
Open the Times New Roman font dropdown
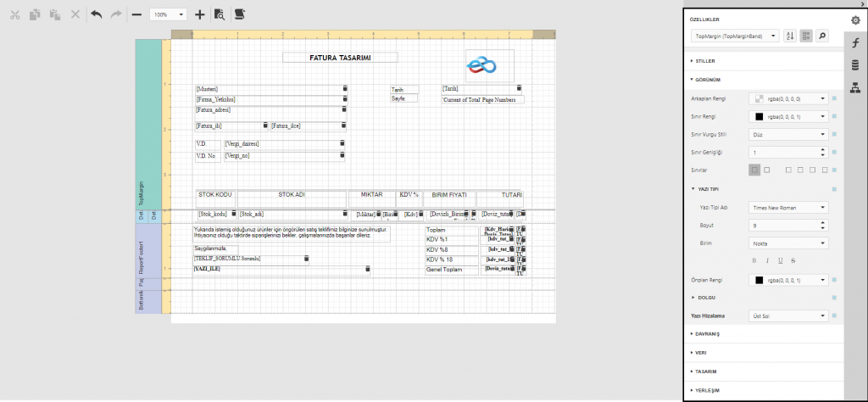click(788, 207)
